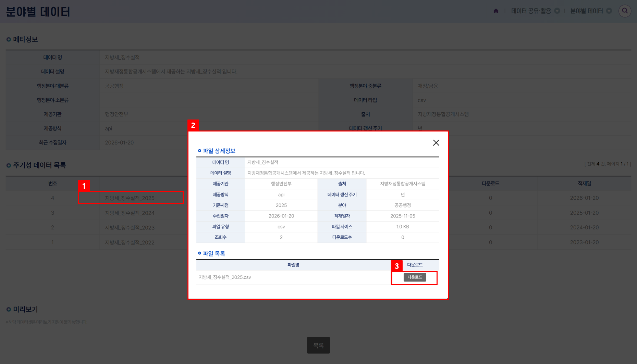Click the home icon in the breadcrumb
This screenshot has height=364, width=637.
496,11
